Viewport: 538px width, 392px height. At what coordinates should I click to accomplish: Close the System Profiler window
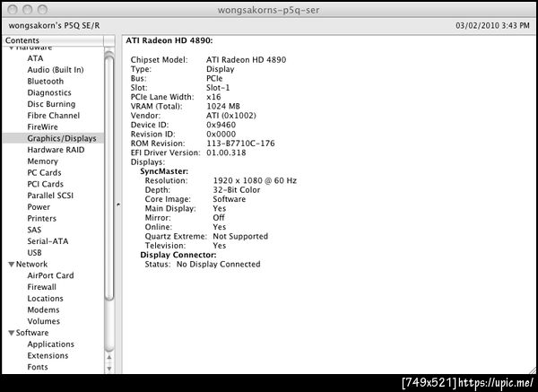click(13, 10)
